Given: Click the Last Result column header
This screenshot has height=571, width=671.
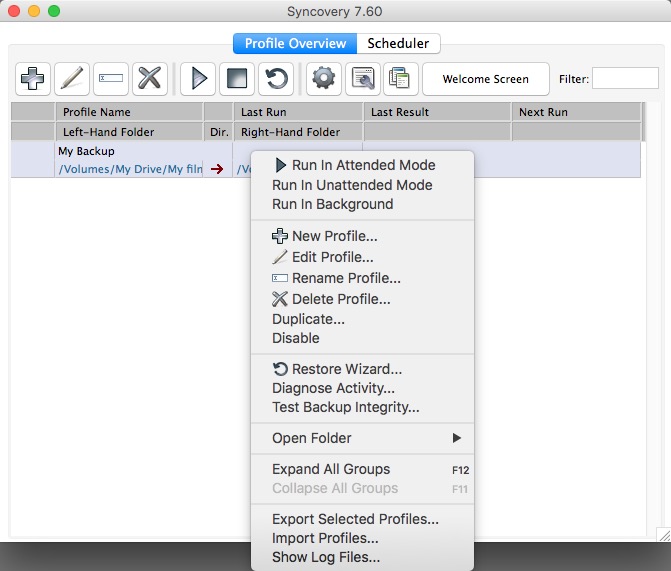Looking at the screenshot, I should click(437, 112).
